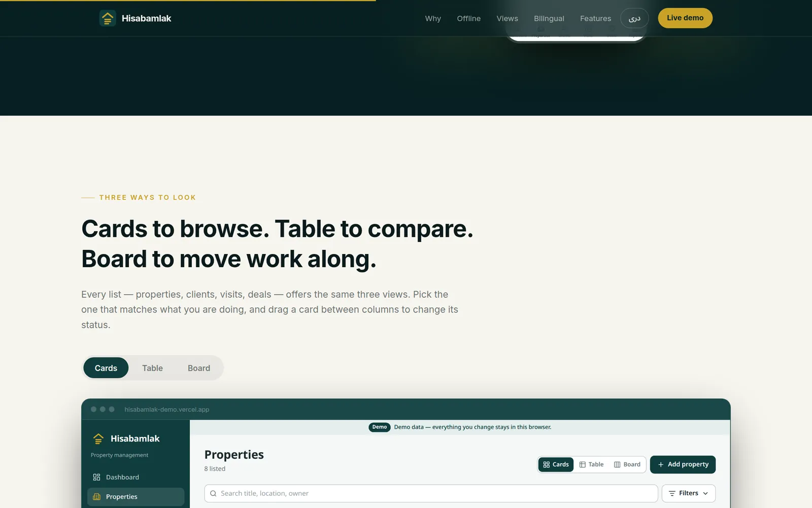This screenshot has width=812, height=508.
Task: Click the 'THREE WAYS TO LOOK' section label
Action: 147,198
